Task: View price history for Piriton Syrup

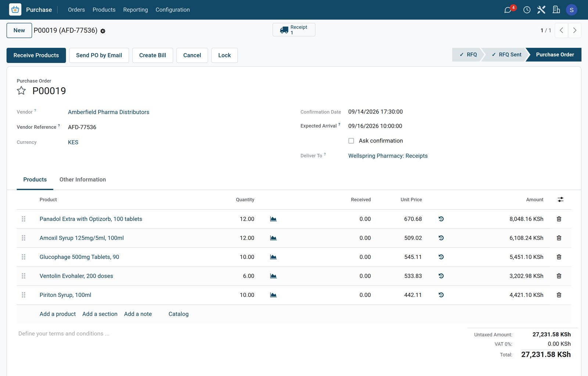Action: tap(441, 295)
